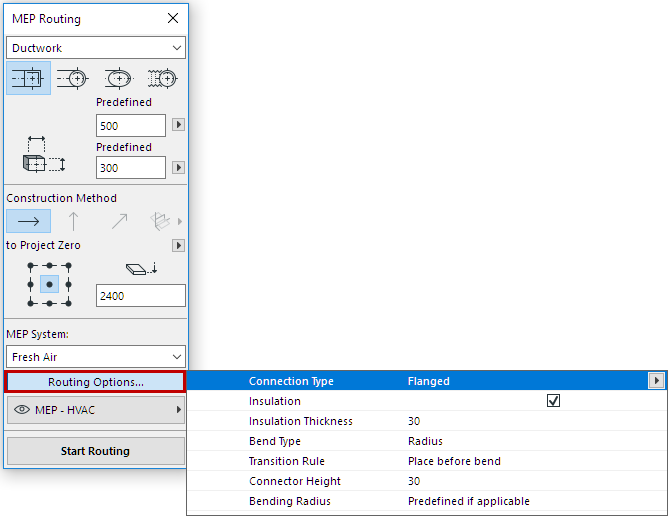The height and width of the screenshot is (518, 671).
Task: Click the Predefined if applicable value
Action: pyautogui.click(x=469, y=501)
